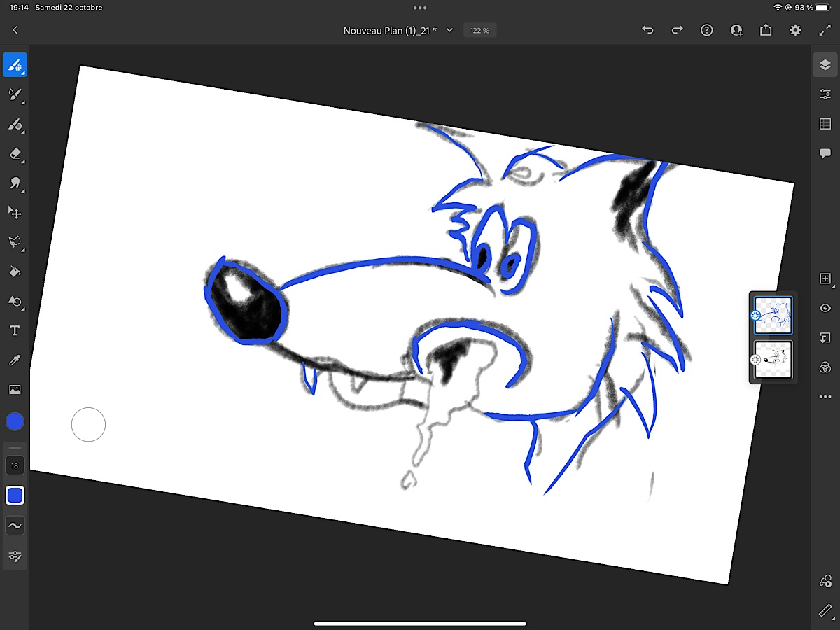Select the pixel brush tool

coord(15,65)
